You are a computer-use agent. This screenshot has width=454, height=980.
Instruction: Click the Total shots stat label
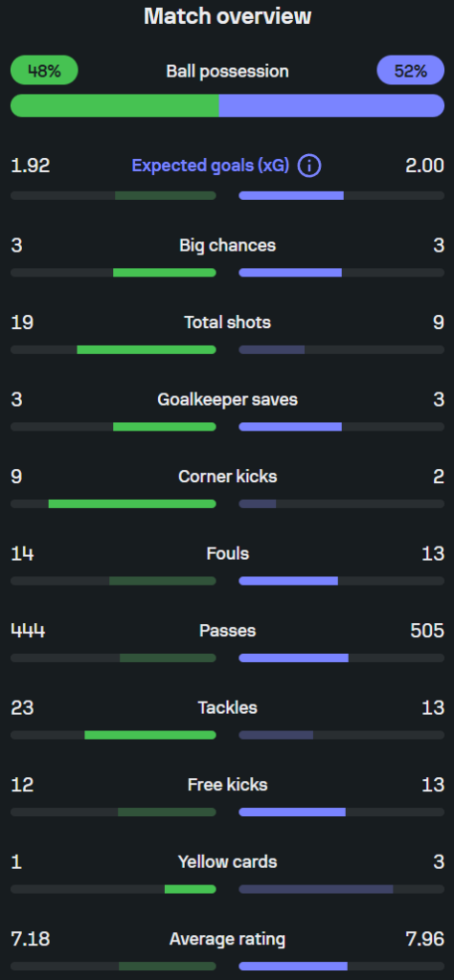click(x=228, y=323)
